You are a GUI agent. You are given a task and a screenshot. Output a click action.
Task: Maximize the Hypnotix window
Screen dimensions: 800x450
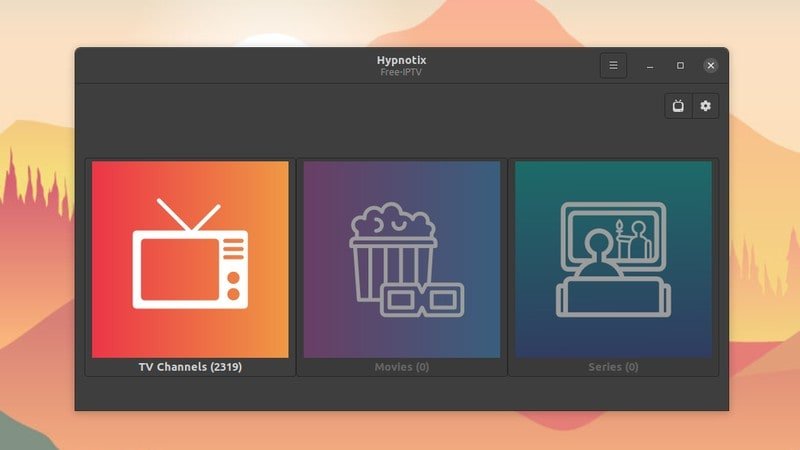tap(680, 66)
